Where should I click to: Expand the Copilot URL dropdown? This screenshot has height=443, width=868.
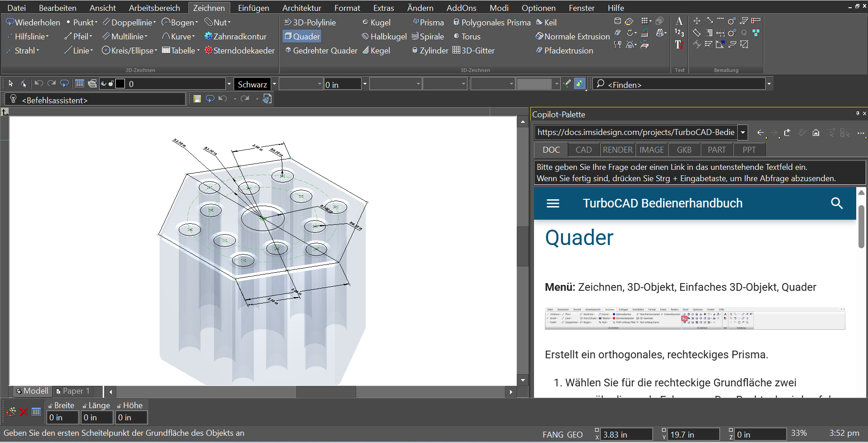click(x=743, y=133)
